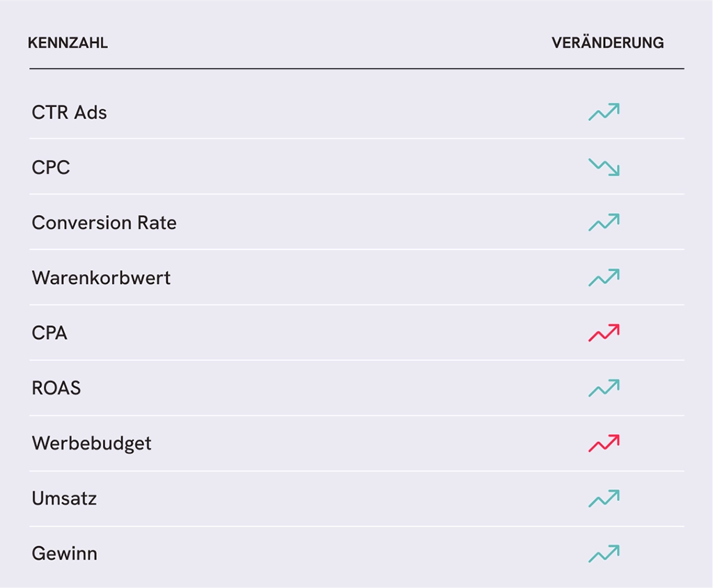The image size is (713, 588).
Task: Select the CPC row label
Action: (x=50, y=167)
